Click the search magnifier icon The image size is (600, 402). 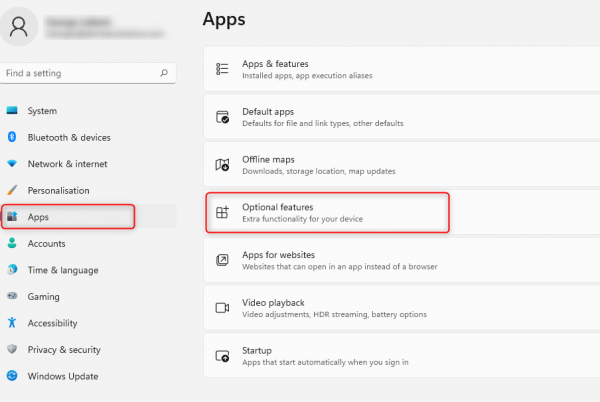164,73
